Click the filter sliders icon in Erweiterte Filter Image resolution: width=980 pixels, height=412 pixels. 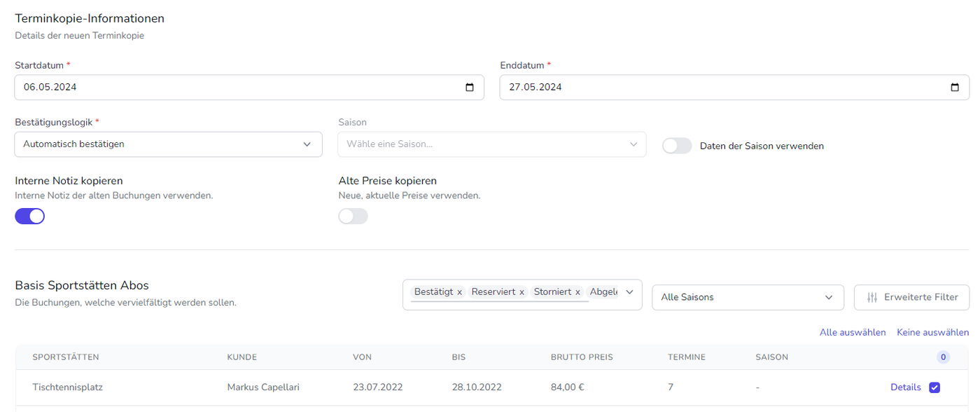(x=871, y=297)
